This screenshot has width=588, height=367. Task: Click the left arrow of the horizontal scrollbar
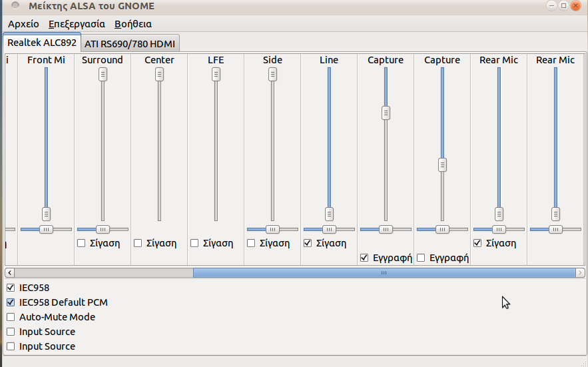click(9, 272)
